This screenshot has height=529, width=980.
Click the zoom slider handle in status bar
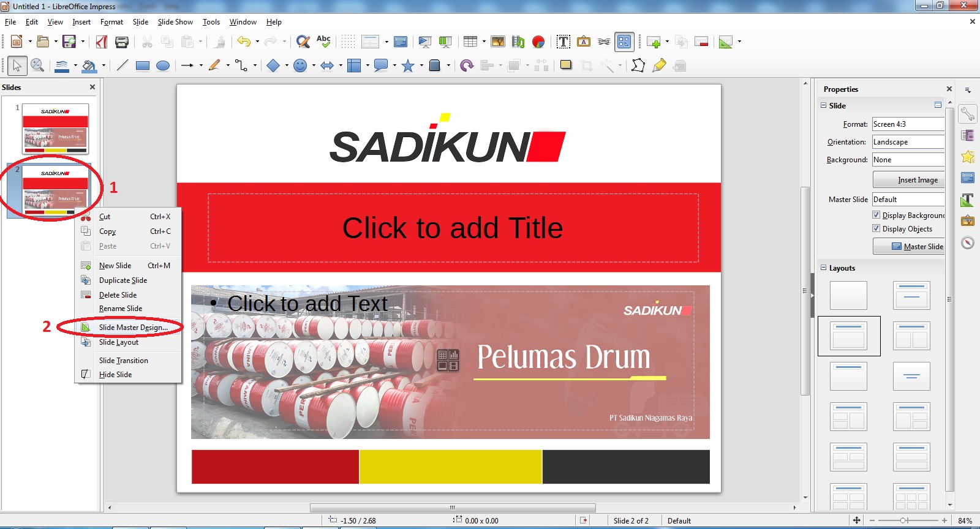pyautogui.click(x=903, y=520)
